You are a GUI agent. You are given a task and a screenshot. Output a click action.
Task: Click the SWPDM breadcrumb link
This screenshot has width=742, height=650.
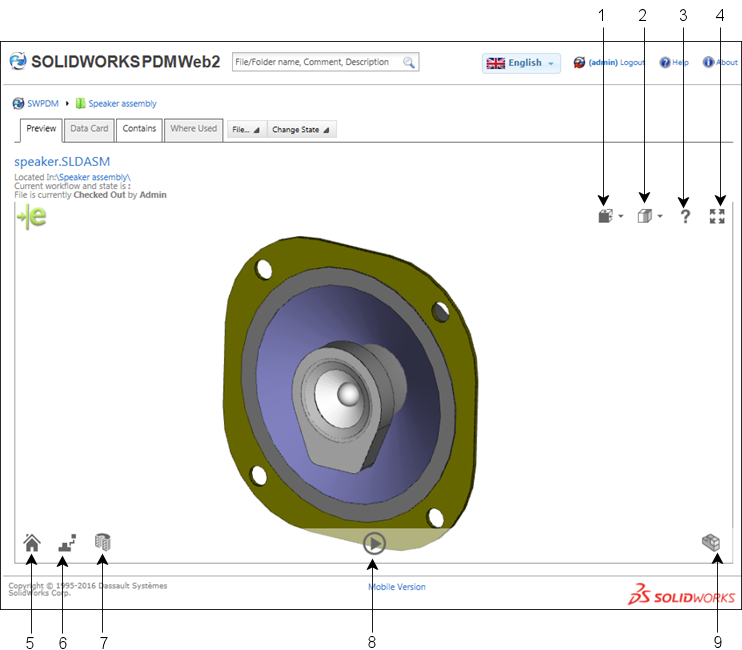[x=43, y=103]
